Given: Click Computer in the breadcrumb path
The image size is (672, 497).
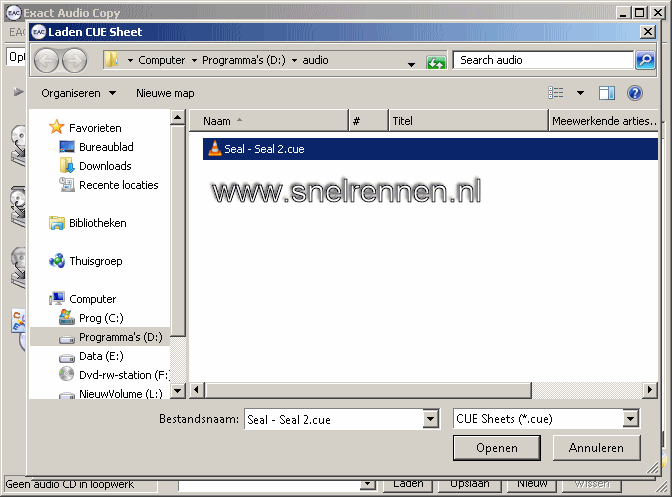Looking at the screenshot, I should tap(162, 60).
